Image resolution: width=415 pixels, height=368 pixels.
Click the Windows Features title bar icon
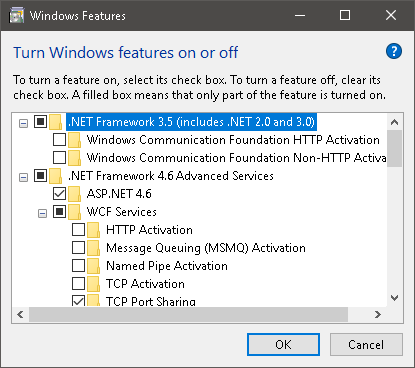(17, 15)
